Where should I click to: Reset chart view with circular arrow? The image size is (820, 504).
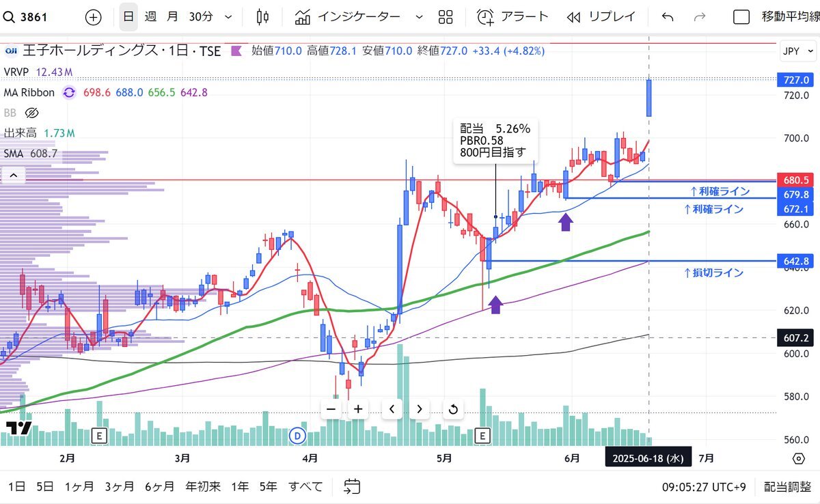452,409
